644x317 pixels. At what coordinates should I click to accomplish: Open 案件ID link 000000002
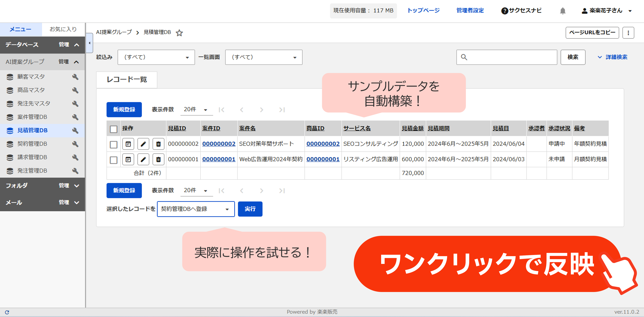click(x=219, y=144)
